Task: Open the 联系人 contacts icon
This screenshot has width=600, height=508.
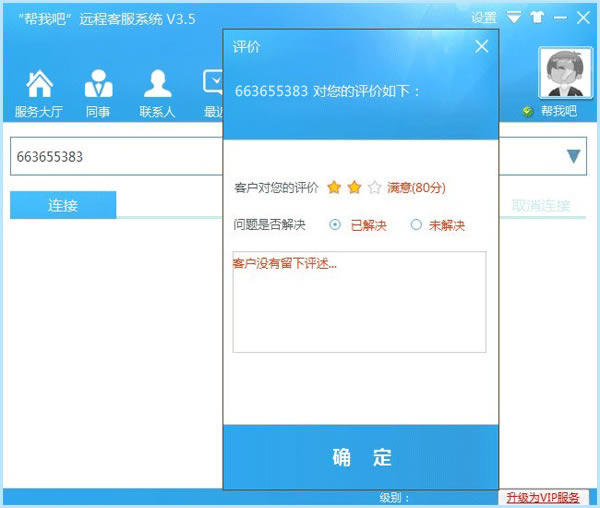Action: pyautogui.click(x=157, y=93)
